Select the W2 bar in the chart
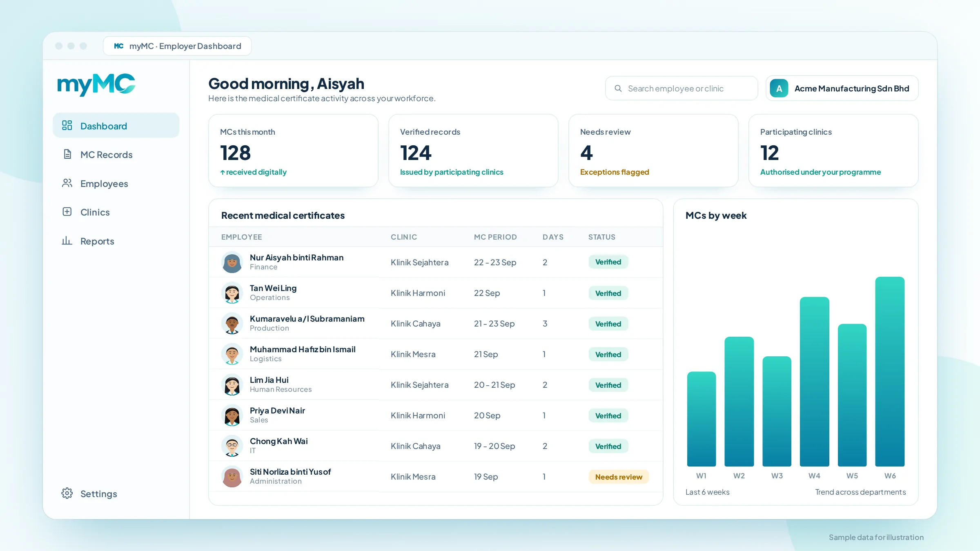980x551 pixels. pyautogui.click(x=739, y=401)
